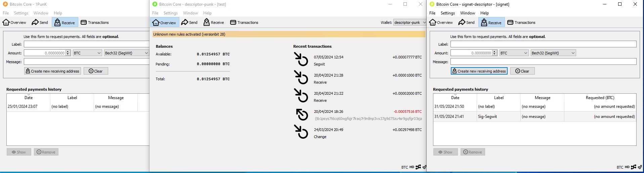This screenshot has height=173, width=644.
Task: Open Transactions in the signet-descriptor window
Action: (x=521, y=23)
